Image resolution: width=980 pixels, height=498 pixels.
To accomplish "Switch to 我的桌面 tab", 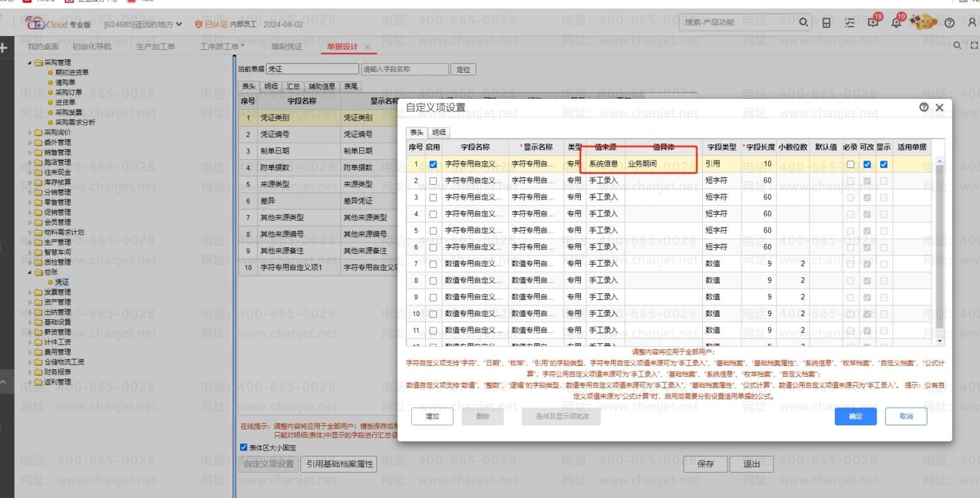I will pos(43,47).
